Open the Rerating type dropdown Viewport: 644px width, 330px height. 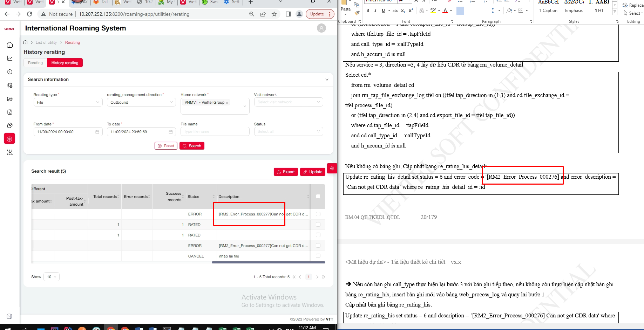tap(68, 102)
